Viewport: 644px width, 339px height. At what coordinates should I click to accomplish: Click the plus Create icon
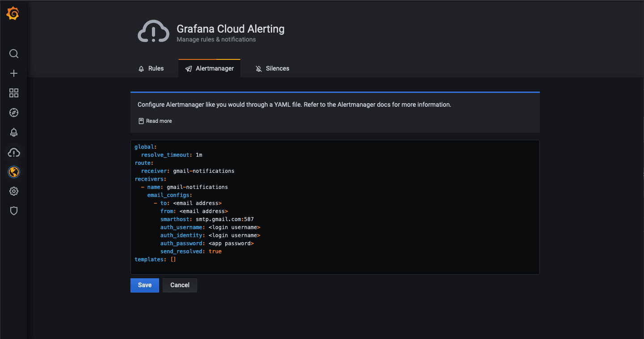pyautogui.click(x=14, y=73)
